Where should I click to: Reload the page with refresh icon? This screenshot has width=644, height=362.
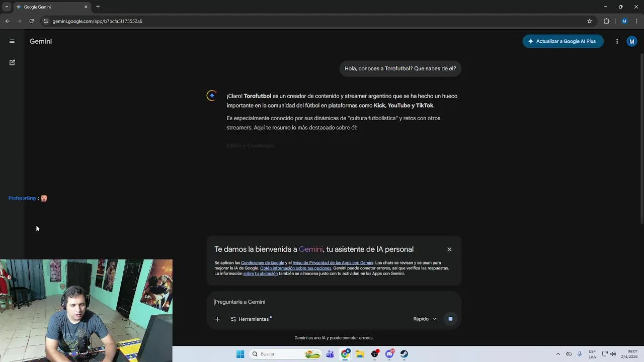pos(31,21)
